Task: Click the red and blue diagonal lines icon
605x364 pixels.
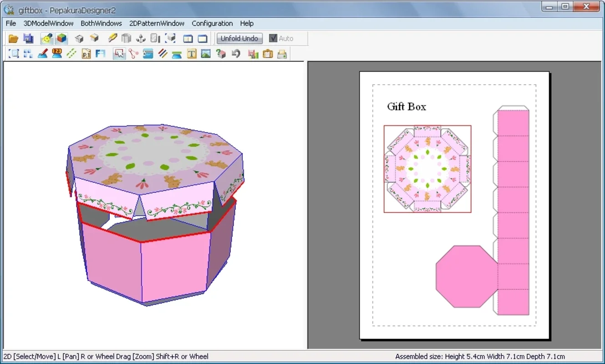Action: (163, 54)
